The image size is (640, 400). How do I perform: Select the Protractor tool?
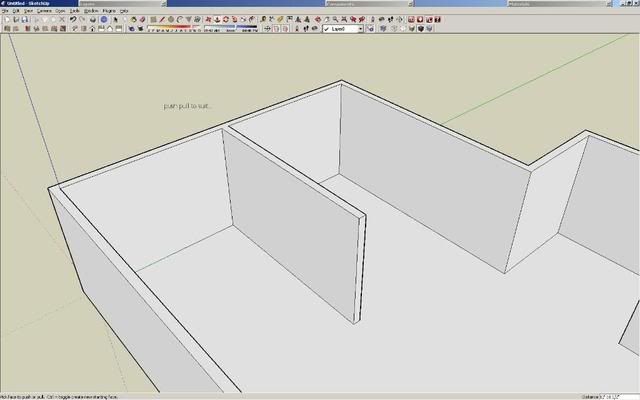pos(280,20)
